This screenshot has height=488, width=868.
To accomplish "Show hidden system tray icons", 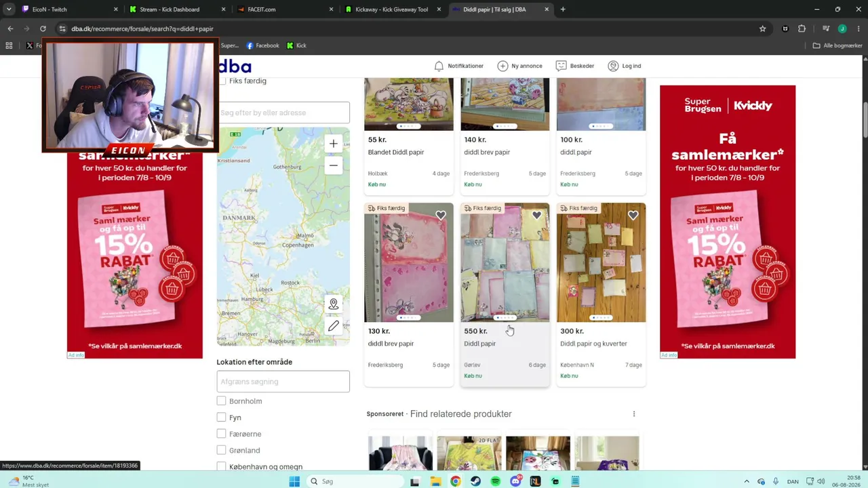I will click(x=747, y=481).
